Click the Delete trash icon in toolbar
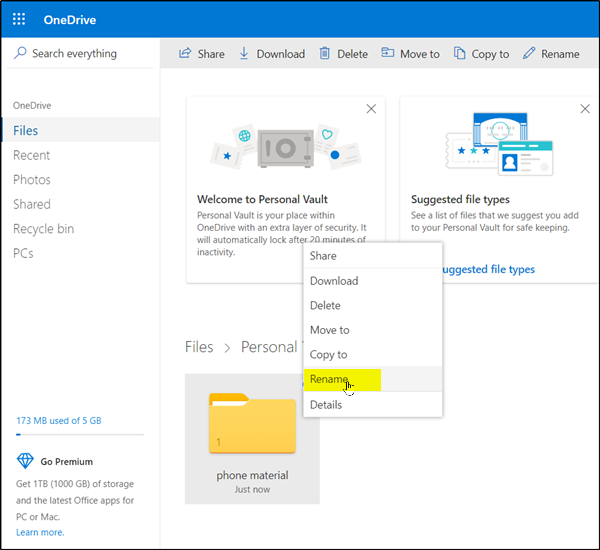The image size is (600, 550). coord(325,54)
